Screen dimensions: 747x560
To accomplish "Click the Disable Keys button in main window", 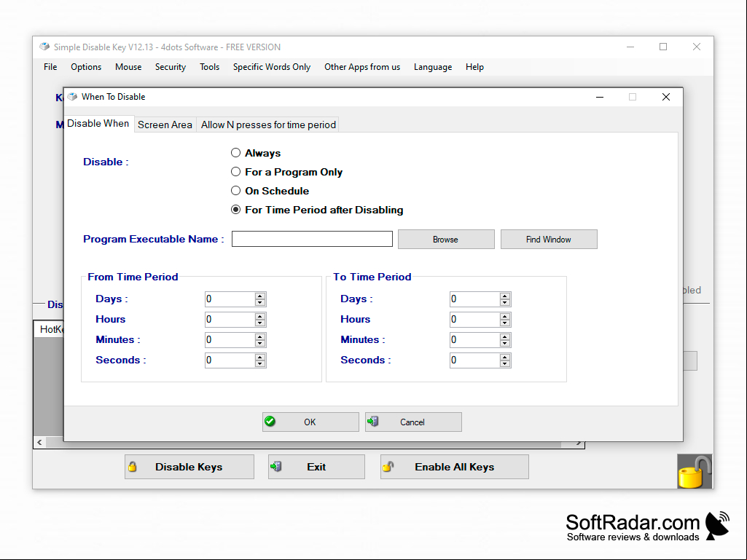I will coord(189,467).
